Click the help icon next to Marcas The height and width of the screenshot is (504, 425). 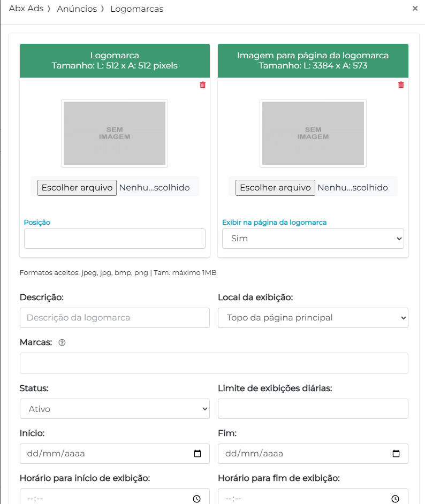tap(62, 343)
